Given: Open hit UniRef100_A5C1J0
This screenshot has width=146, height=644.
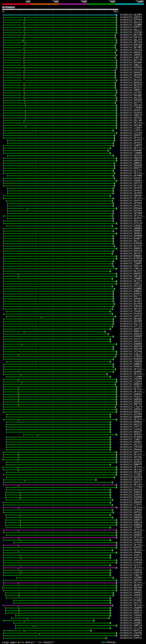Looking at the screenshot, I should (x=131, y=30).
